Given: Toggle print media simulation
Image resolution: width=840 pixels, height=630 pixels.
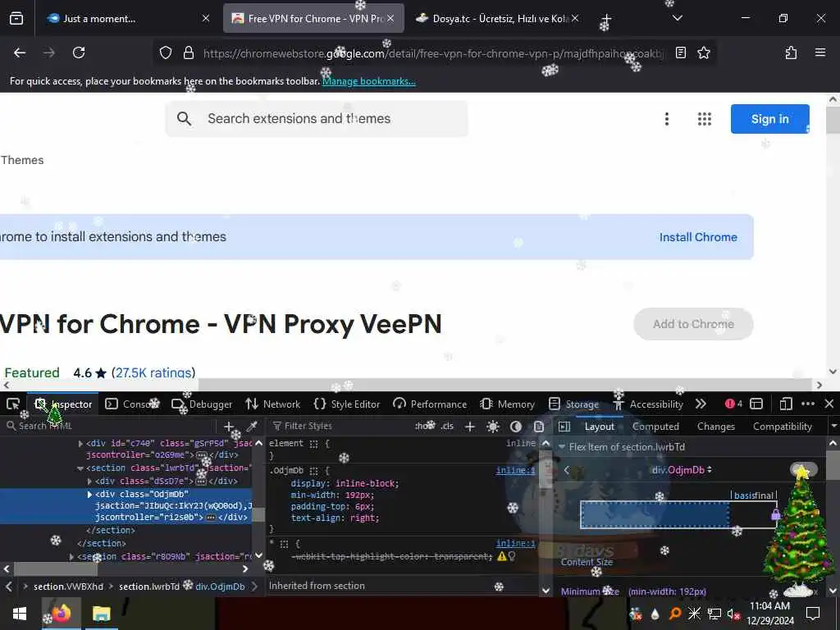Looking at the screenshot, I should [x=539, y=427].
